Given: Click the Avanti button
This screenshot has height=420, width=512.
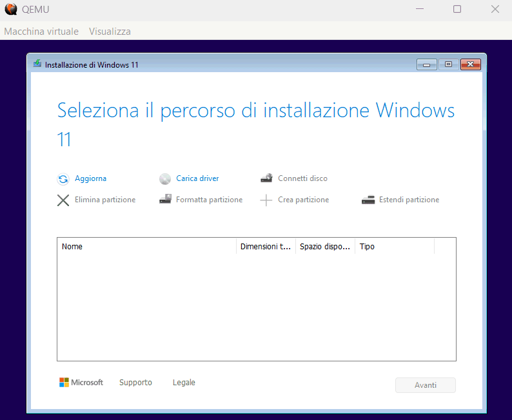Looking at the screenshot, I should click(425, 385).
